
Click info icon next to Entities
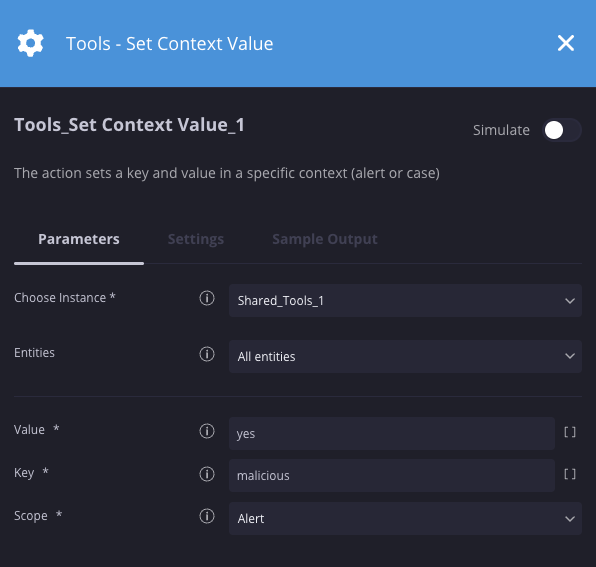(207, 354)
